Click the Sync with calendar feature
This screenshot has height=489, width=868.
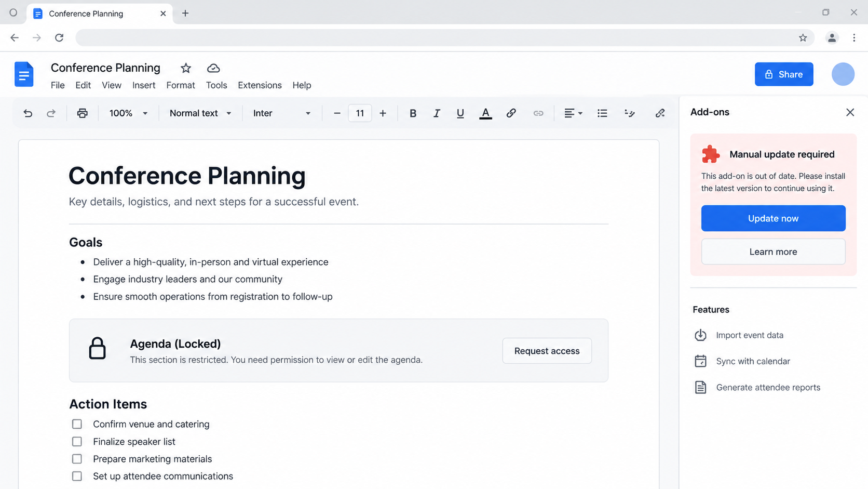click(742, 361)
